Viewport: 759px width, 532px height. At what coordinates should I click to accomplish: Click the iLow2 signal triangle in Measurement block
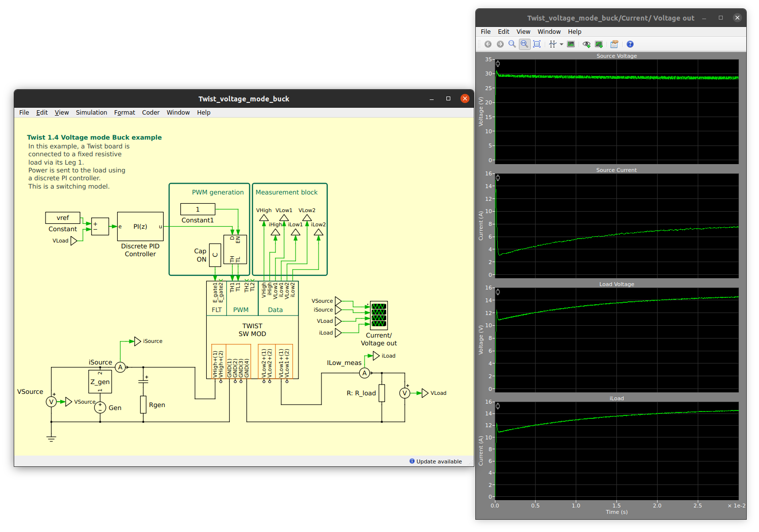click(x=318, y=232)
